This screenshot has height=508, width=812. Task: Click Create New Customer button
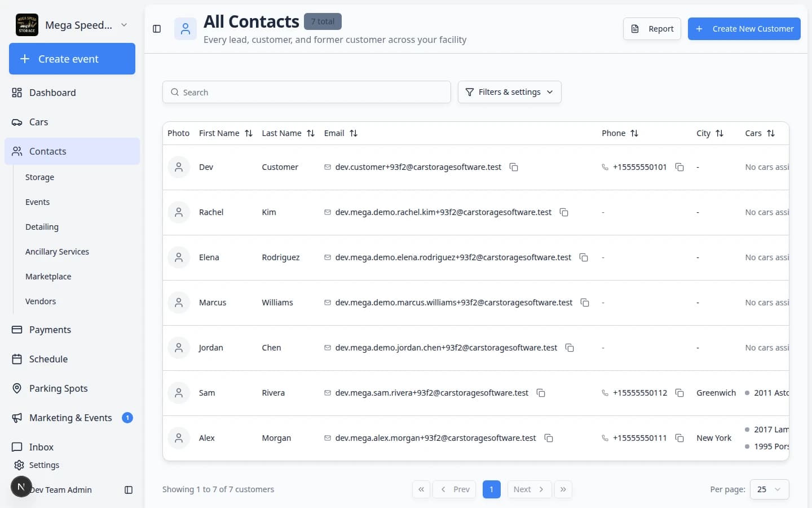[x=744, y=29]
